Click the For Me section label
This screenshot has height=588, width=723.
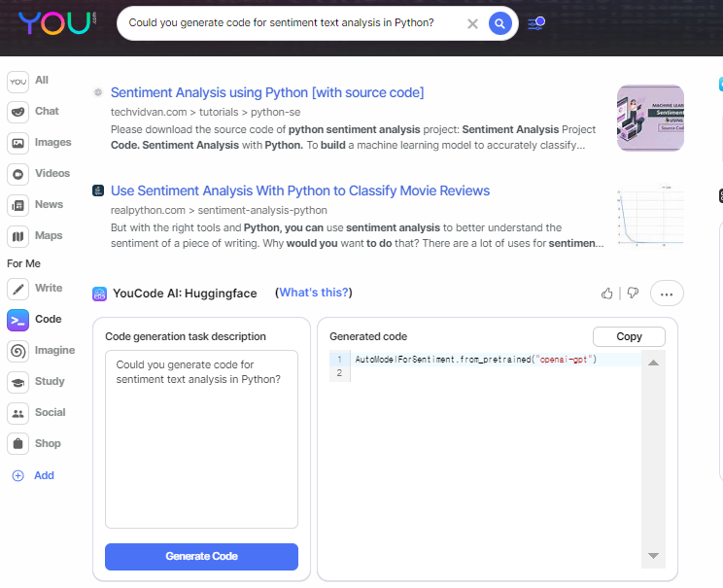coord(23,263)
